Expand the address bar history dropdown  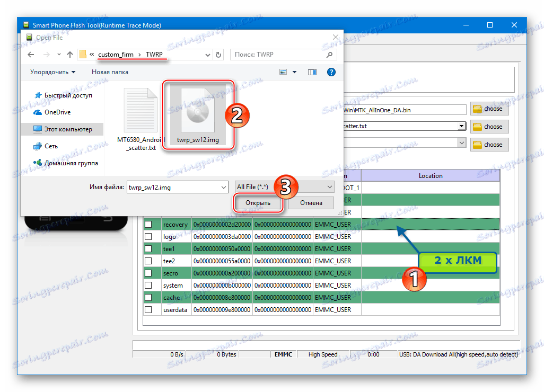[207, 55]
